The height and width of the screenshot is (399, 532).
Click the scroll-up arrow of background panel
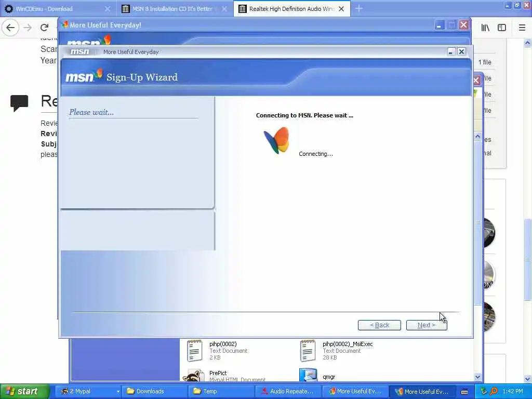(478, 137)
